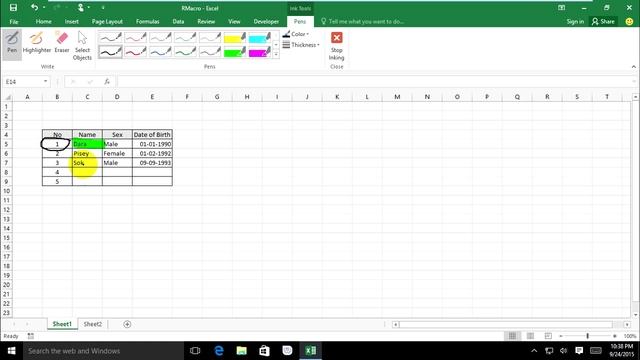
Task: Select the Eraser tool
Action: click(62, 43)
